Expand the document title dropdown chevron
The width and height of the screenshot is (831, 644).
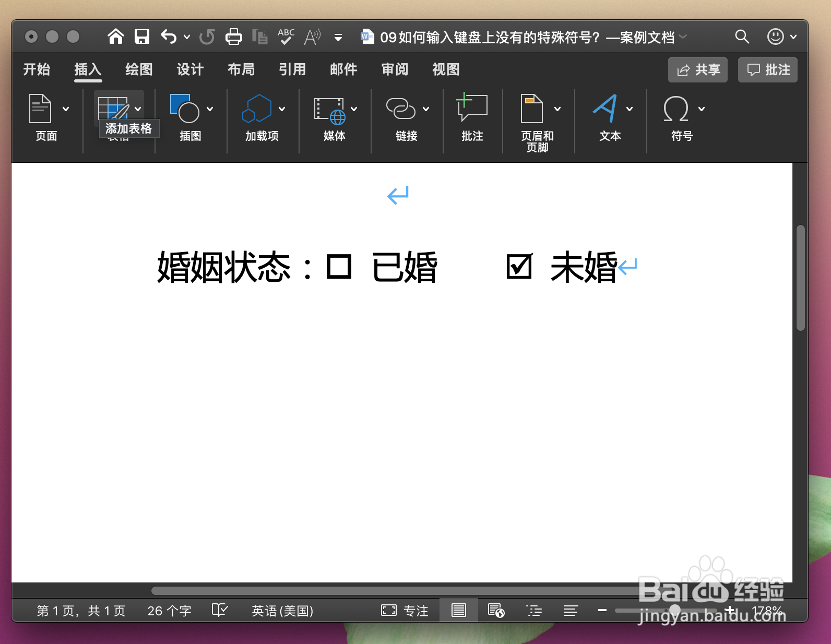point(683,37)
